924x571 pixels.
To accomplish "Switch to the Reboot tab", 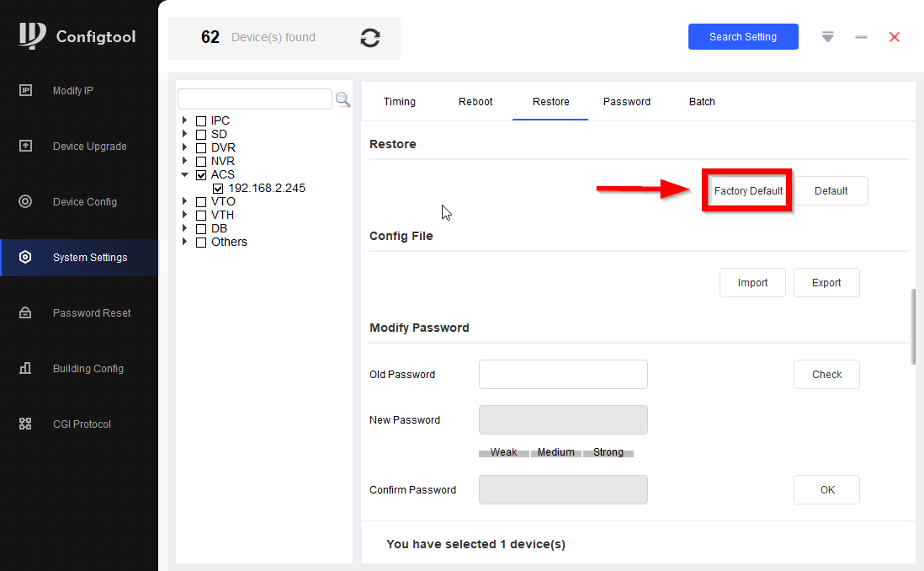I will (475, 102).
